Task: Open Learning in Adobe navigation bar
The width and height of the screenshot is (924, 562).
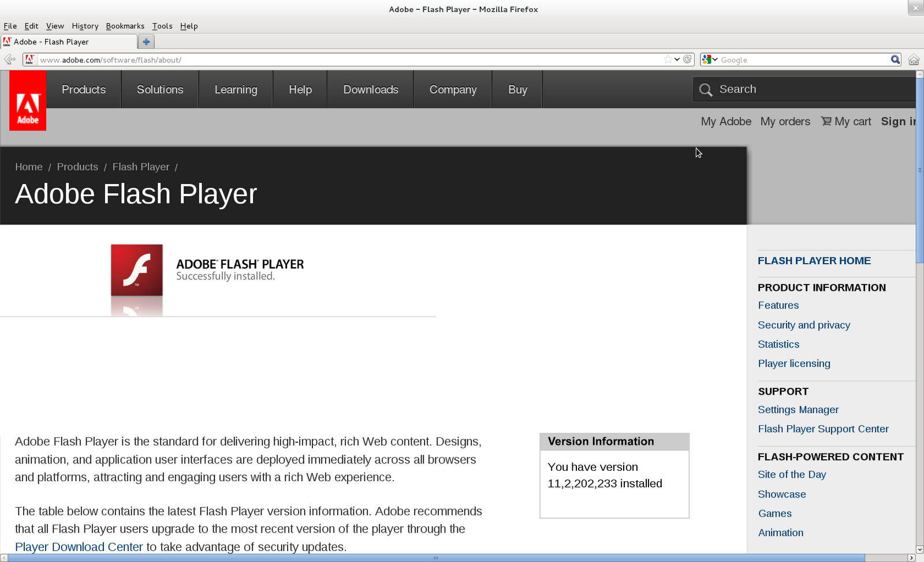Action: (236, 89)
